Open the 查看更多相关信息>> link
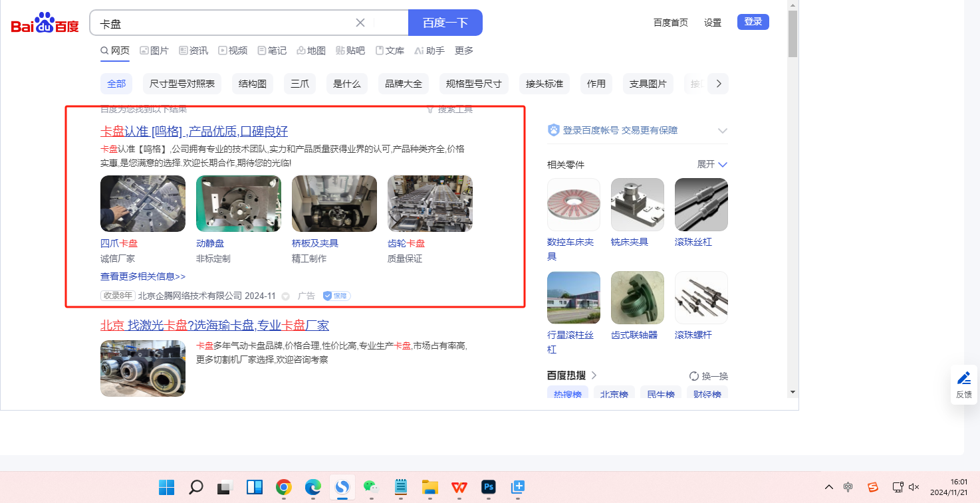Screen dimensions: 980x503 143,276
